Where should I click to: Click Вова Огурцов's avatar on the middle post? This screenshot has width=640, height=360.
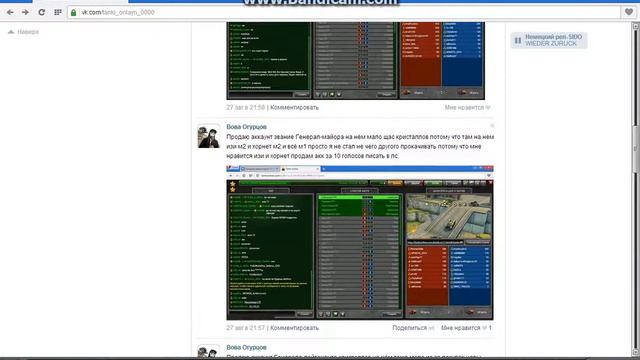tap(209, 136)
